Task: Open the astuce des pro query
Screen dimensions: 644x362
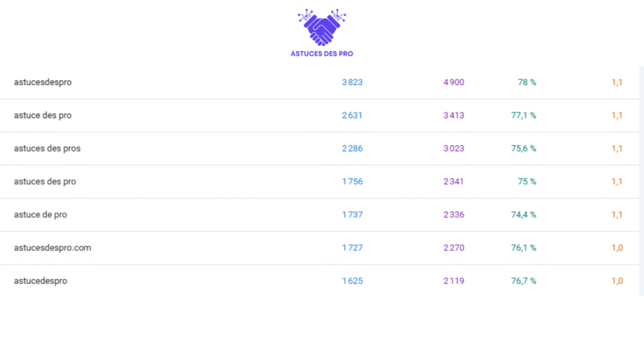Action: 43,116
